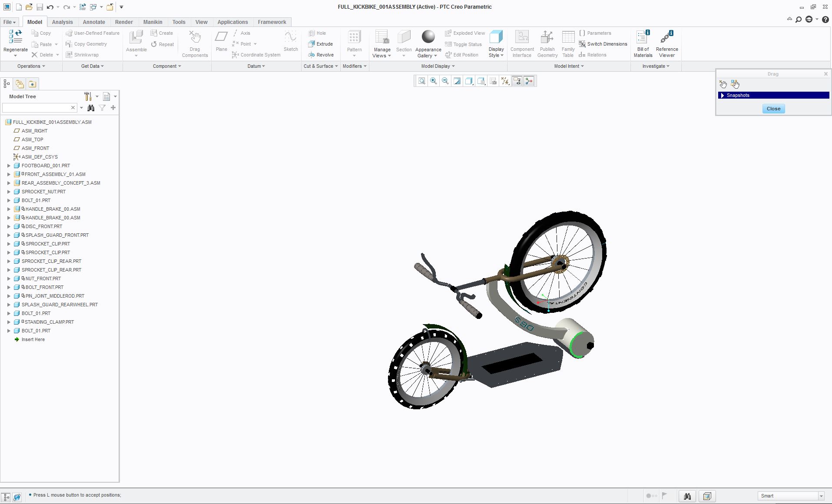Click the Regenerate icon
Image resolution: width=832 pixels, height=504 pixels.
point(15,37)
